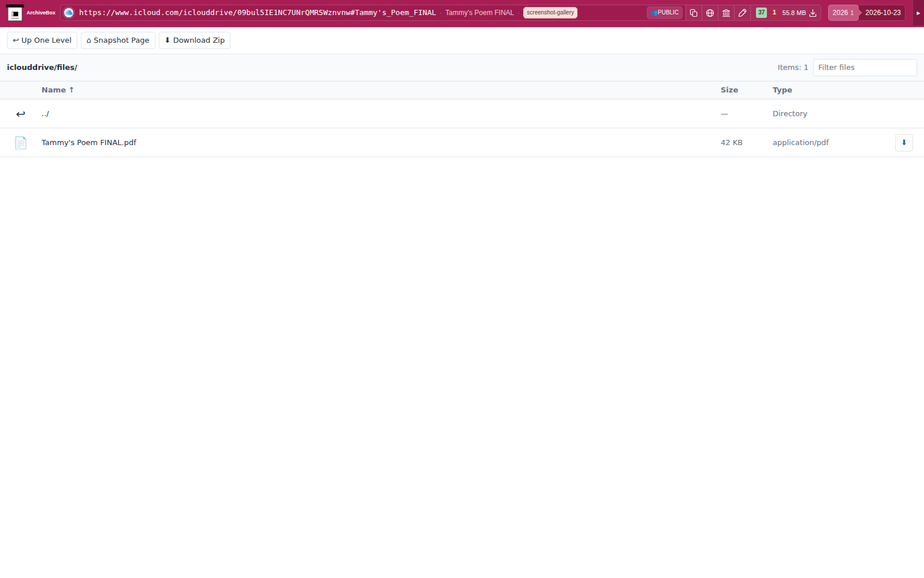This screenshot has height=578, width=924.
Task: Click the pencil edit icon
Action: click(743, 13)
